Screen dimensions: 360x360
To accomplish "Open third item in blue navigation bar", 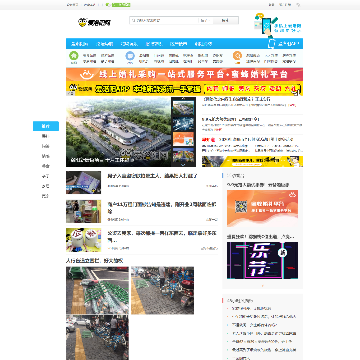I will click(x=129, y=44).
